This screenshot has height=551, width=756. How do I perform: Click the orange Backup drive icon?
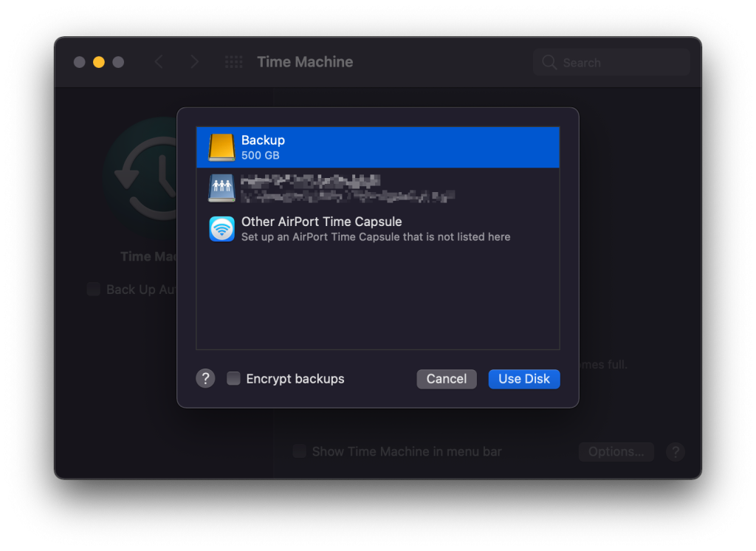click(x=221, y=147)
